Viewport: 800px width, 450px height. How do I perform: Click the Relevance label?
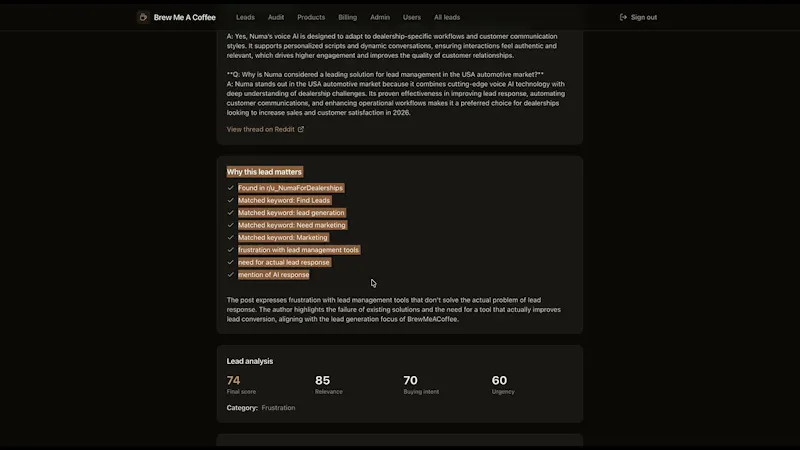click(x=329, y=392)
